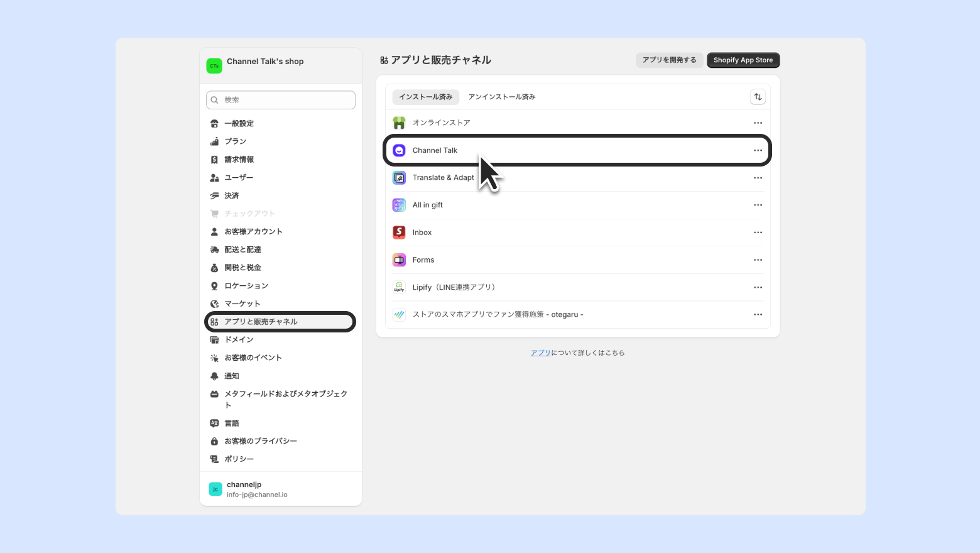The width and height of the screenshot is (980, 553).
Task: Click the Translate & Adapt app icon
Action: point(399,178)
